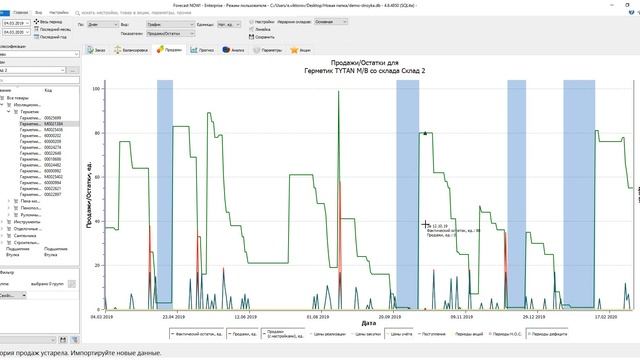Go to the Анализ tab
The width and height of the screenshot is (640, 360).
[233, 50]
